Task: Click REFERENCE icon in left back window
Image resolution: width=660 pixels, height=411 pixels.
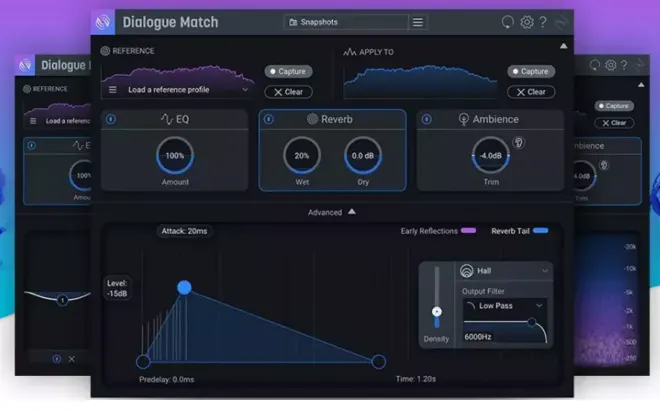Action: click(27, 89)
